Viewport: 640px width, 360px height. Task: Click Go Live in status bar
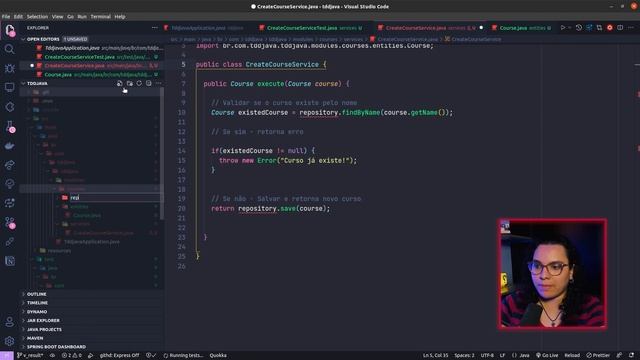pyautogui.click(x=547, y=355)
